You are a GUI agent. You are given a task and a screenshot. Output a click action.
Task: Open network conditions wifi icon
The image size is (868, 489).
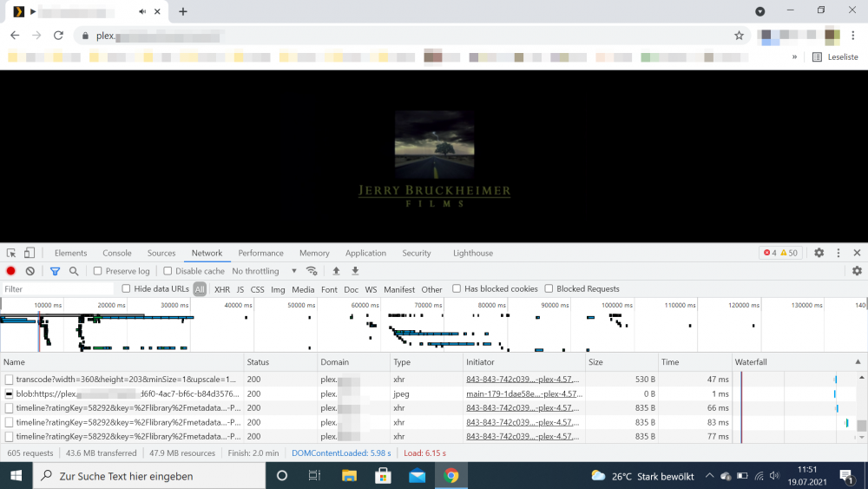pyautogui.click(x=312, y=271)
